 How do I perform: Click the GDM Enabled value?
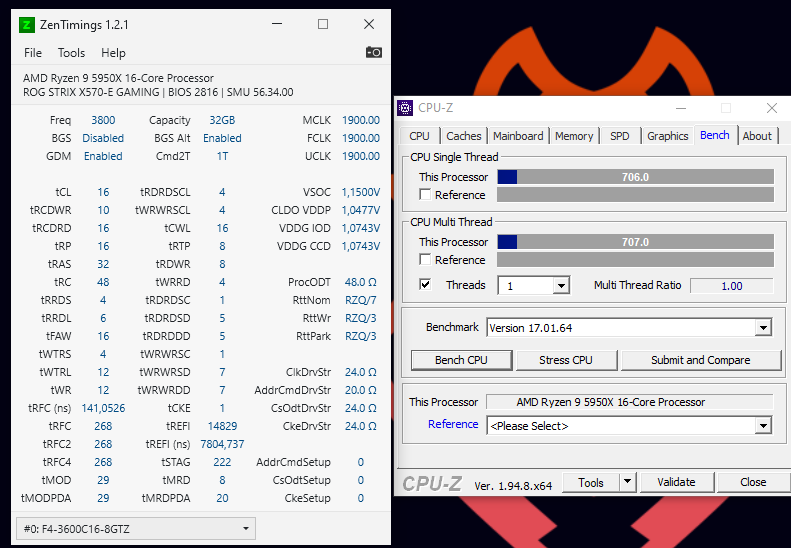coord(103,156)
